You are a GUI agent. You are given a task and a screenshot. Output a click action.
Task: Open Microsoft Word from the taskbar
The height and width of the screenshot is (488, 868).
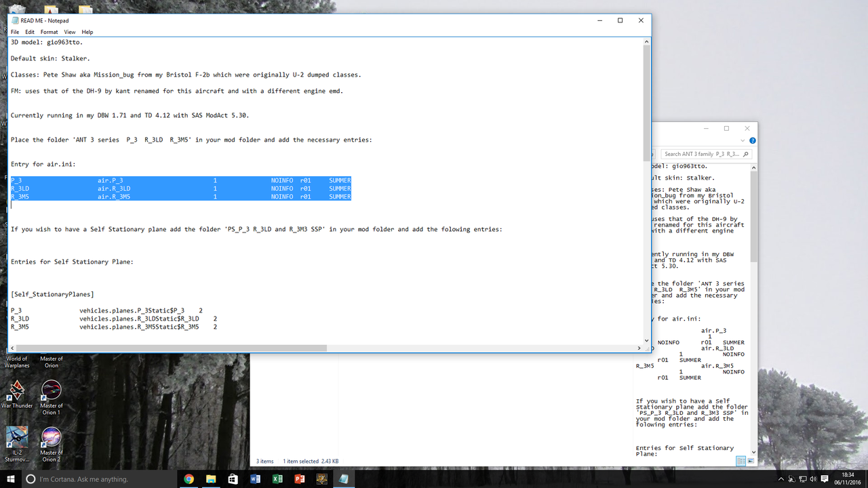pos(255,479)
